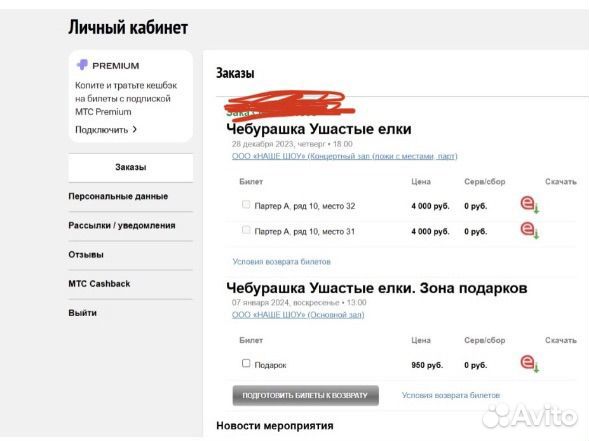This screenshot has height=441, width=589.
Task: Open ООО «НАШЕ ШОУ» Основной зал link
Action: click(x=298, y=315)
